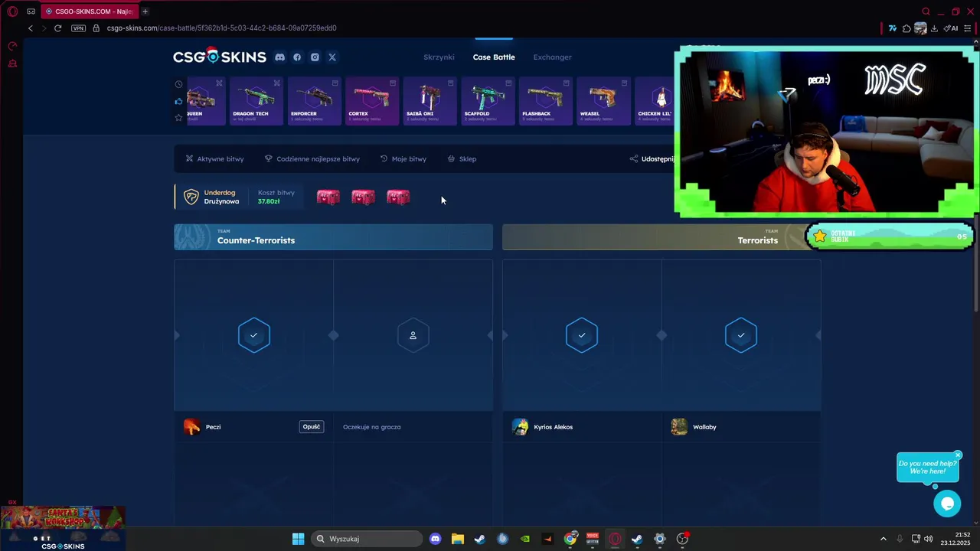Viewport: 980px width, 551px height.
Task: Open the browser extensions puzzle icon
Action: [906, 28]
